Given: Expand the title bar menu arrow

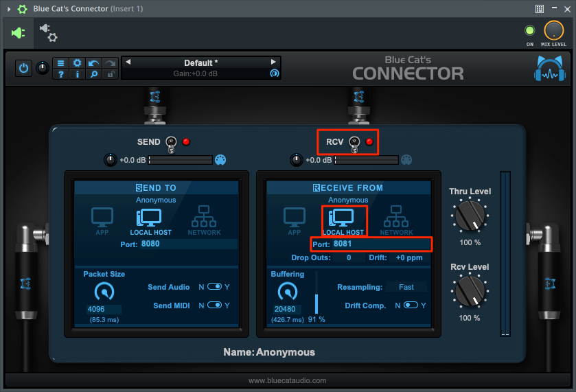Looking at the screenshot, I should point(9,9).
